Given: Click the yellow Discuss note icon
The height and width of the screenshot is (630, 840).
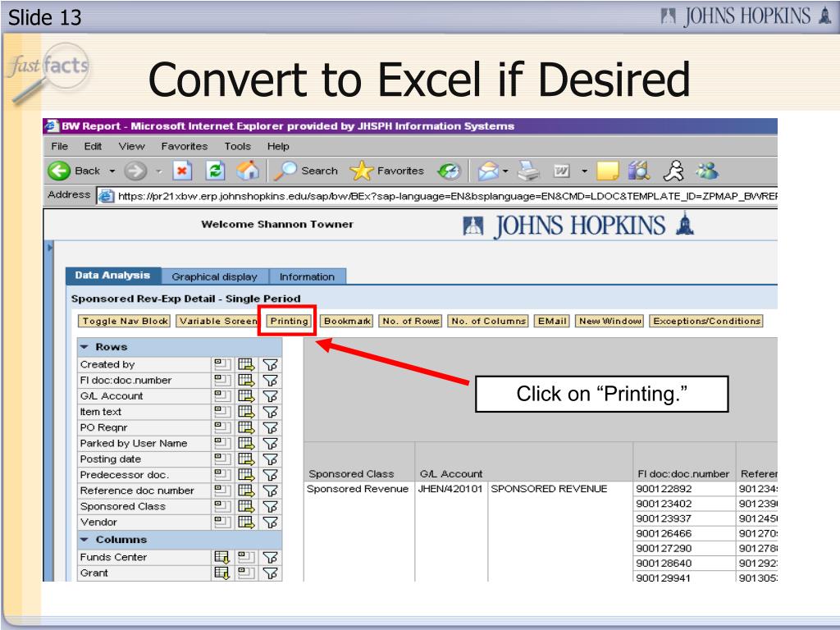Looking at the screenshot, I should [x=608, y=171].
